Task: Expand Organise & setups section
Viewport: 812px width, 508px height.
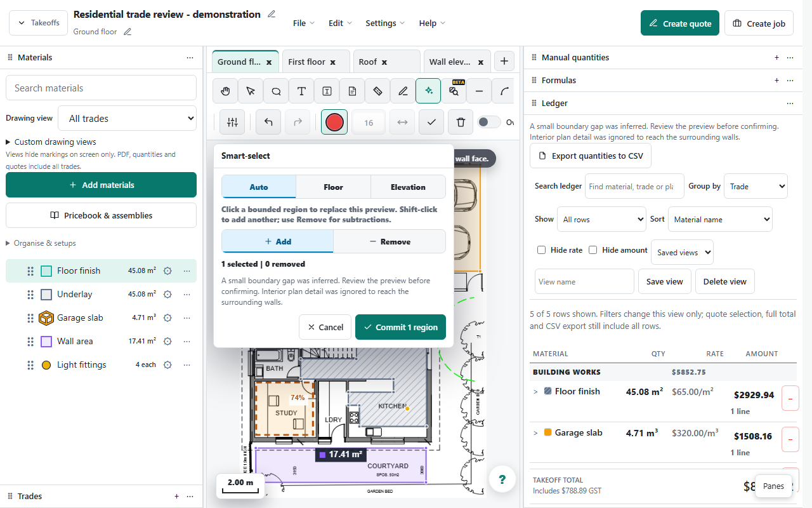Action: coord(41,243)
